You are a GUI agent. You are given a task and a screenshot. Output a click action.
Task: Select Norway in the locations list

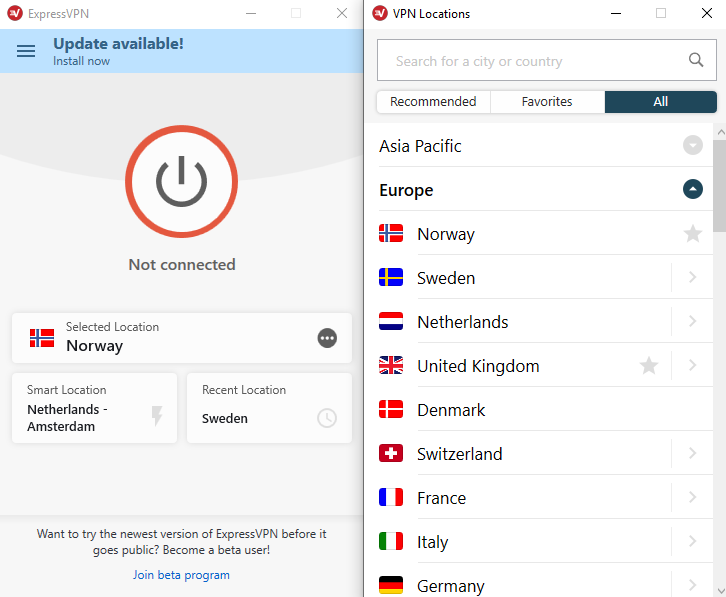[545, 233]
